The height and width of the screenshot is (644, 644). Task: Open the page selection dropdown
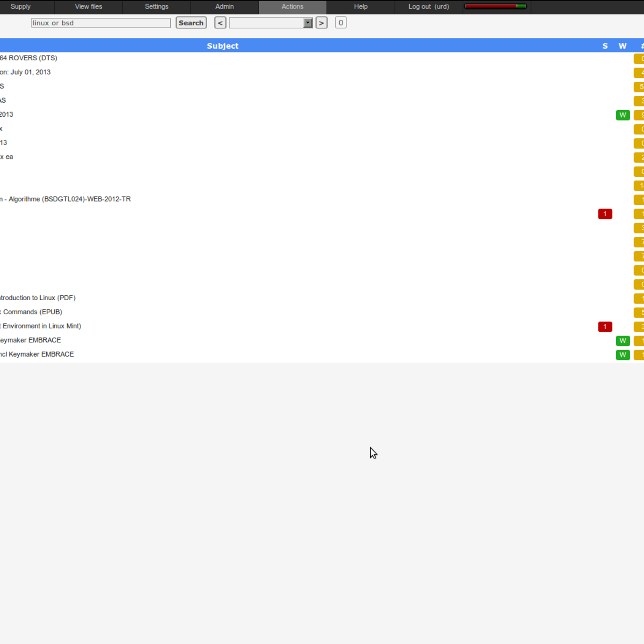click(x=271, y=23)
